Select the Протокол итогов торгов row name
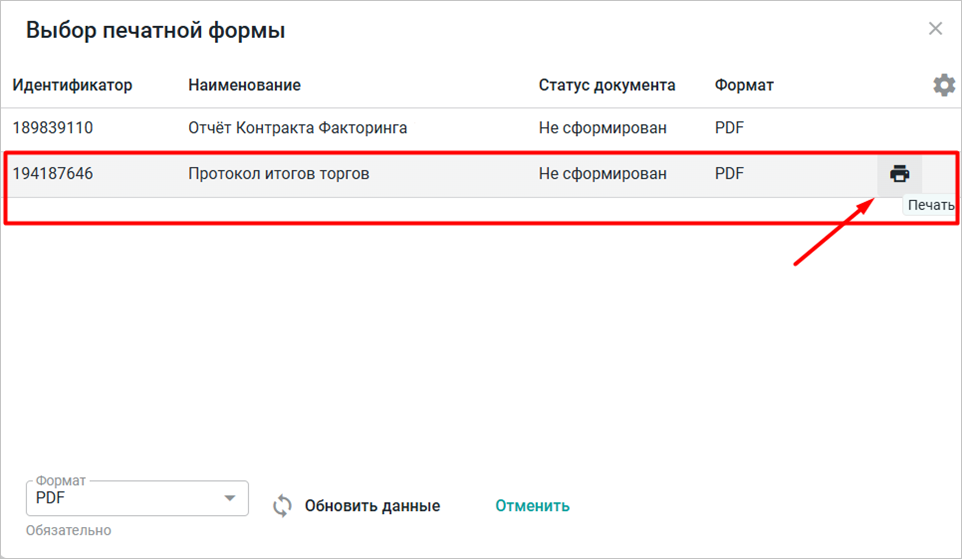Screen dimensions: 962x559 [278, 174]
